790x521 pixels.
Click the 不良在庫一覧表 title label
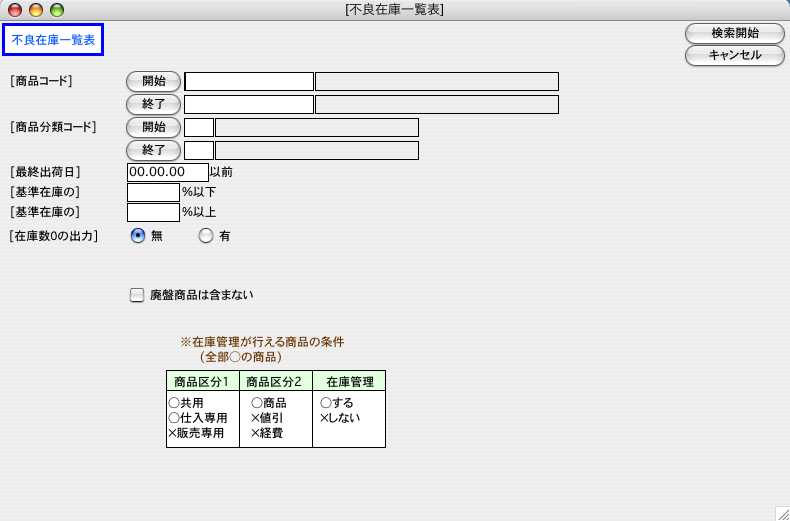pos(53,40)
